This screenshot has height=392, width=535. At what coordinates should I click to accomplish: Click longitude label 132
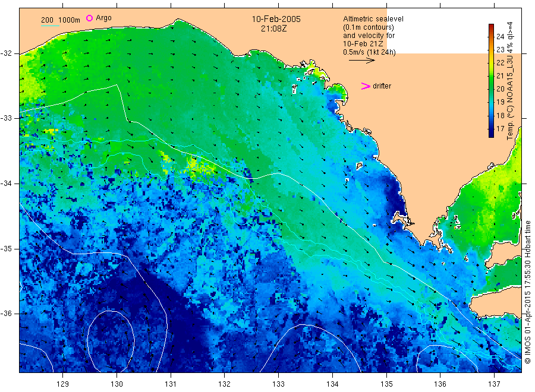coord(224,384)
